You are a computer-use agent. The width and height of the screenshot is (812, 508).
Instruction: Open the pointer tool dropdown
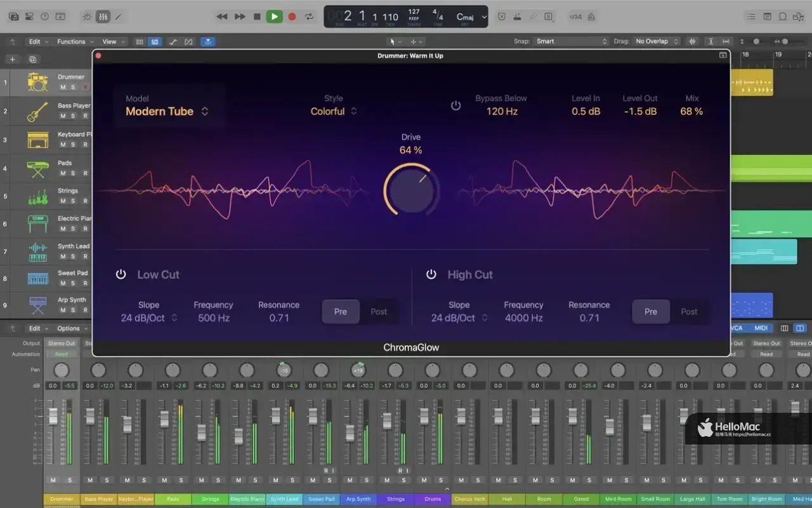pyautogui.click(x=395, y=41)
